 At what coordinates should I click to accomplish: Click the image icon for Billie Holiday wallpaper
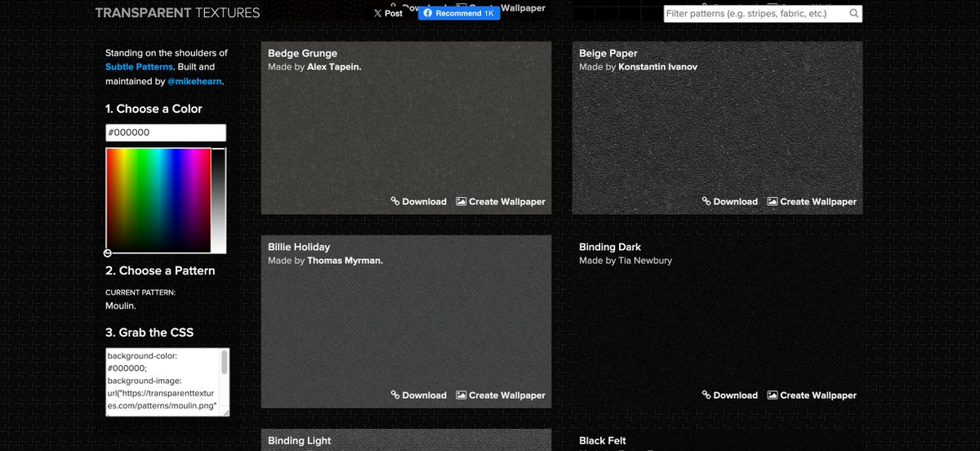pos(461,395)
